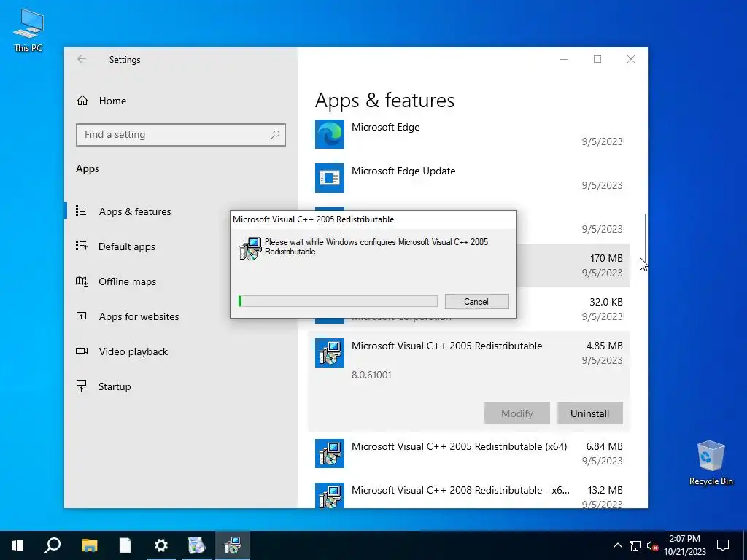
Task: Click the Startup sidebar icon
Action: pos(82,386)
